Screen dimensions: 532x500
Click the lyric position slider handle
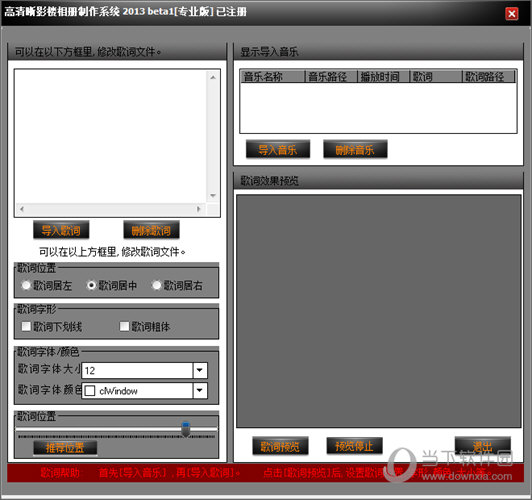pos(186,429)
